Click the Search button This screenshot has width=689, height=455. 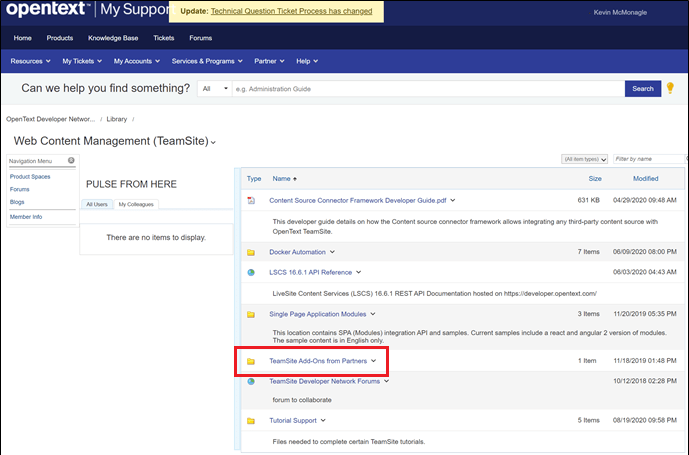point(643,89)
